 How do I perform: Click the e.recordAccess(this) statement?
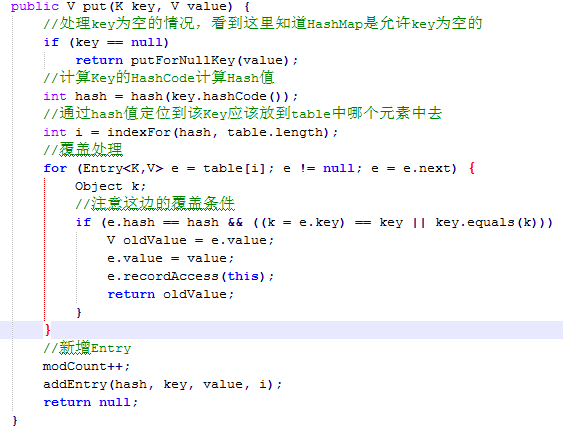coord(190,276)
